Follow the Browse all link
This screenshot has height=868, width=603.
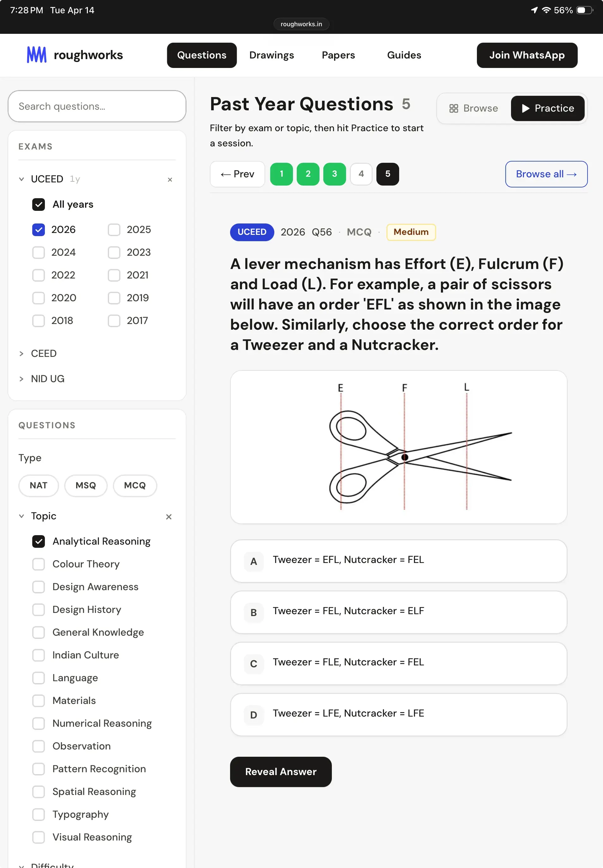(x=546, y=174)
